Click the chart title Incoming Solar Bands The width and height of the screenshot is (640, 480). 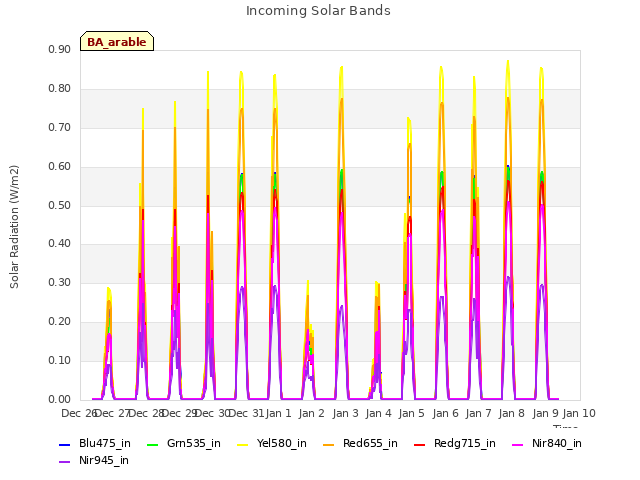[x=318, y=11]
